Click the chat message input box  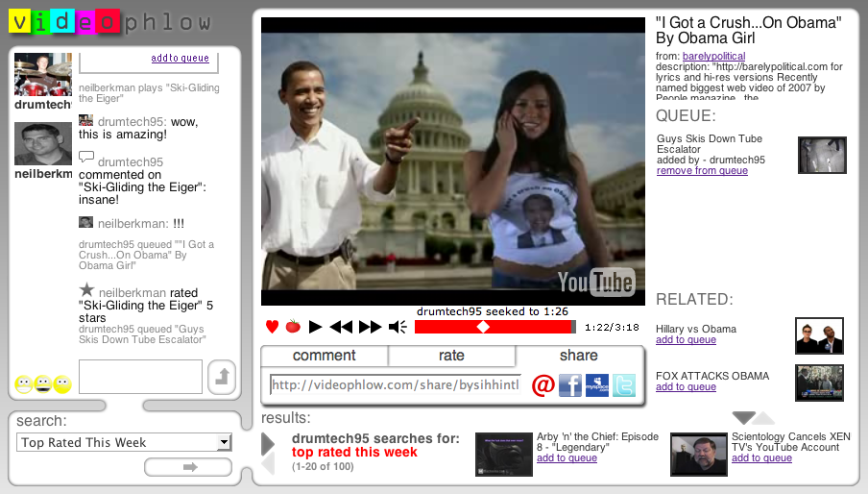pos(140,377)
